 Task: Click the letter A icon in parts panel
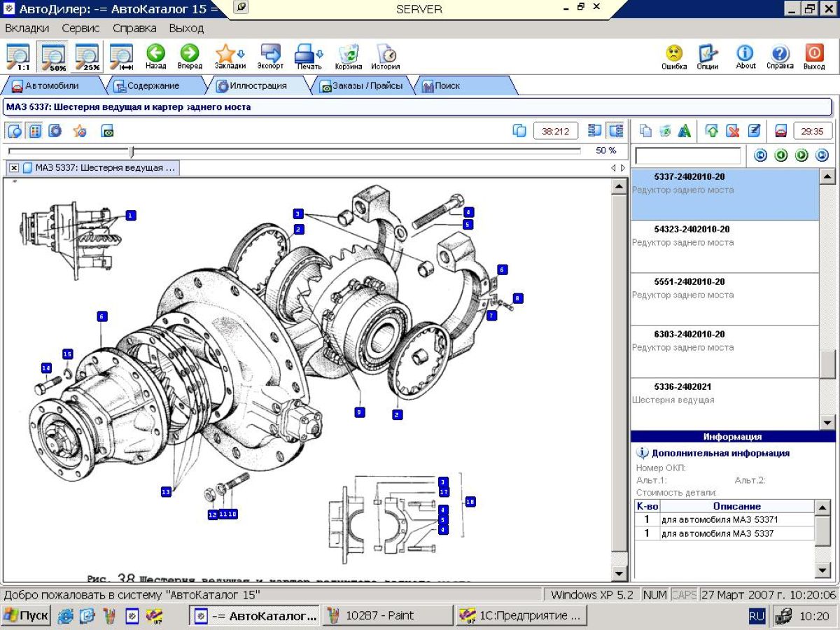pos(685,131)
